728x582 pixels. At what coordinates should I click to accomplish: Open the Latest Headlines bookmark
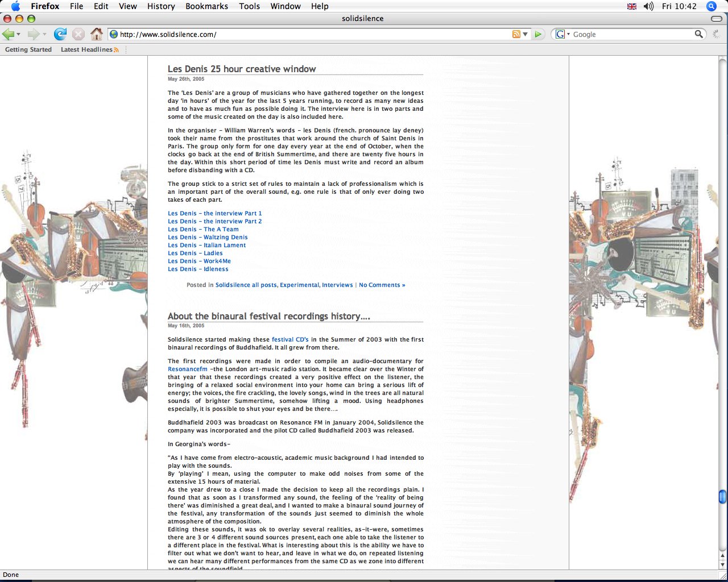(x=86, y=50)
